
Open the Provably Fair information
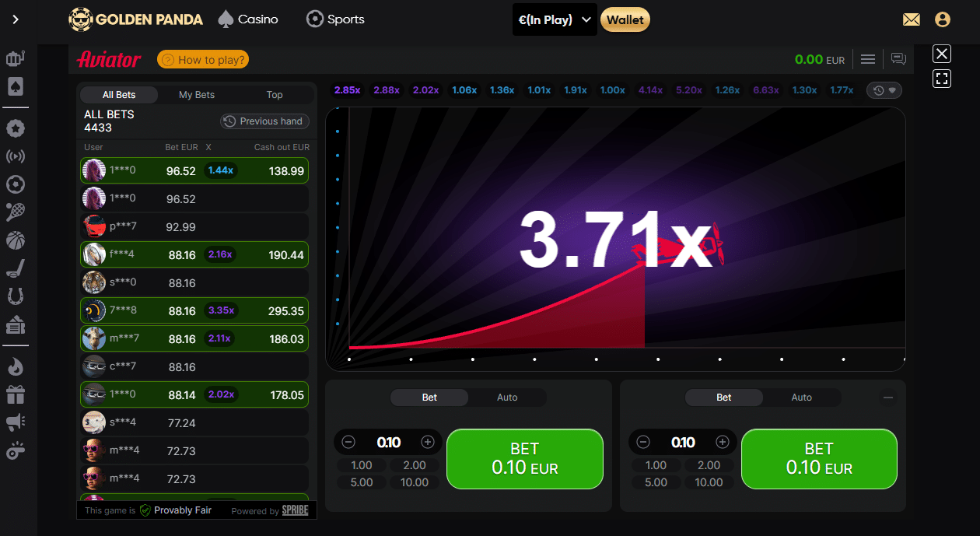point(176,510)
